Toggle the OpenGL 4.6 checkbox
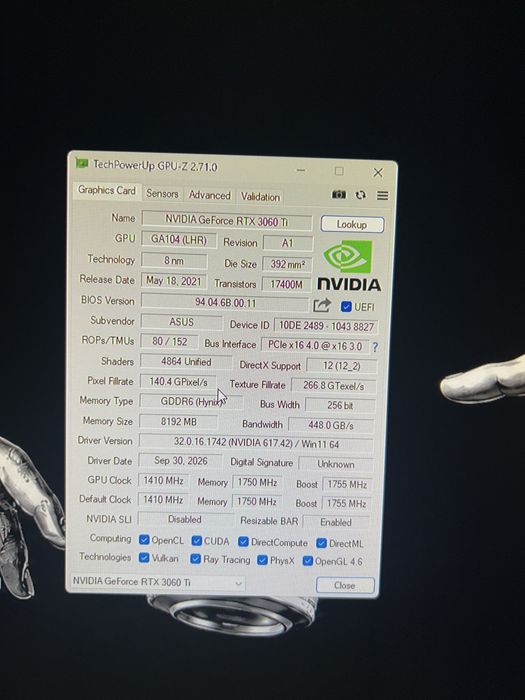The height and width of the screenshot is (700, 525). coord(308,561)
